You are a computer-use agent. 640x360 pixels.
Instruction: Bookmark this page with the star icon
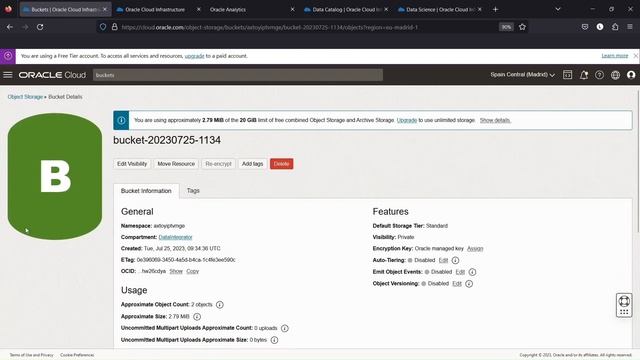(522, 27)
